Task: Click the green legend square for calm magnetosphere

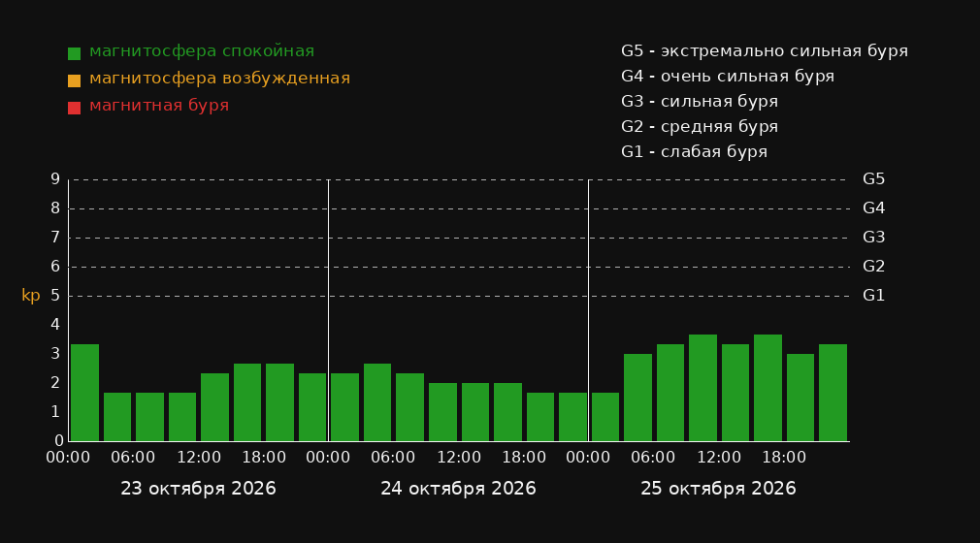Action: [x=74, y=53]
